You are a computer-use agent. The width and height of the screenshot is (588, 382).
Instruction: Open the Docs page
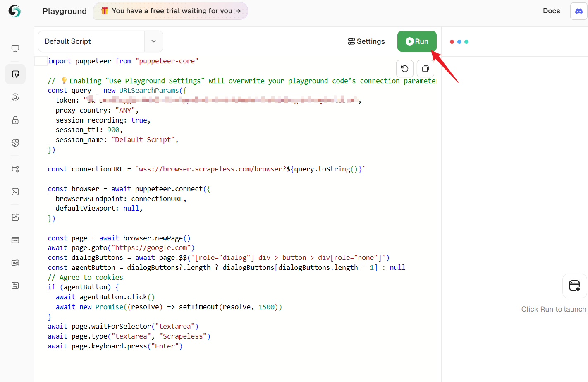[x=551, y=11]
